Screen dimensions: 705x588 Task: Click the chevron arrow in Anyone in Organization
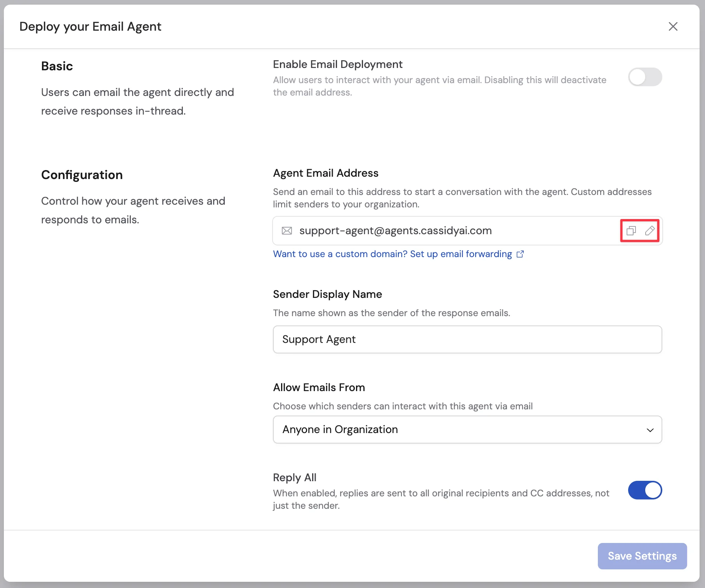pyautogui.click(x=650, y=430)
